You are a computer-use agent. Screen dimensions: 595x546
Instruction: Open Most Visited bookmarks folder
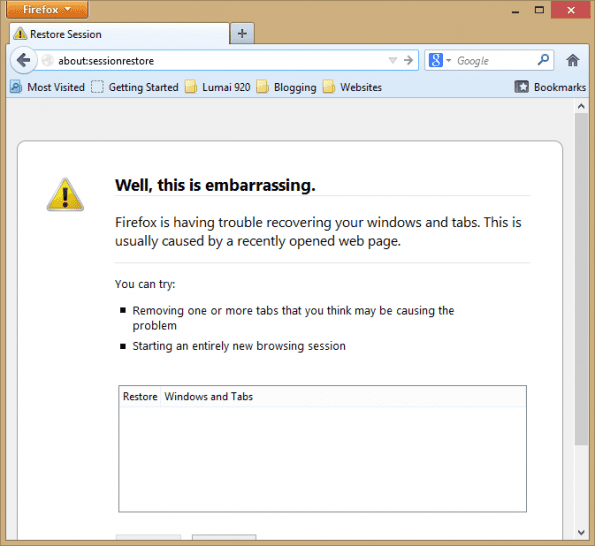(47, 87)
